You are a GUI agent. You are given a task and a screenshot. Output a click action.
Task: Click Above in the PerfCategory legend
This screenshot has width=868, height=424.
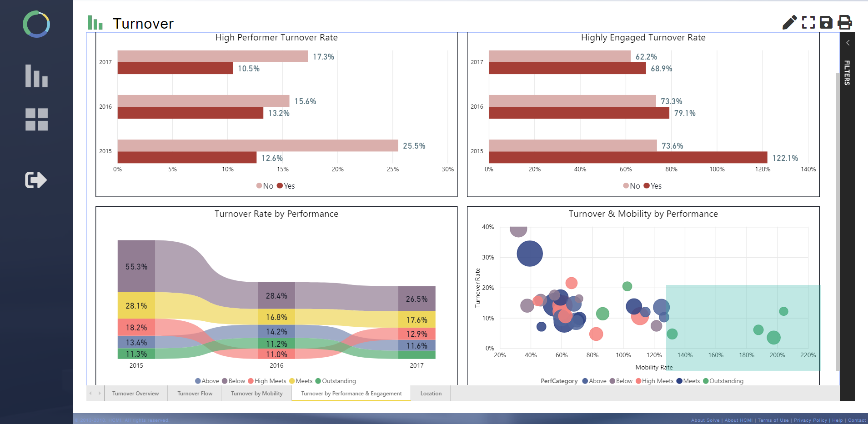tap(594, 381)
